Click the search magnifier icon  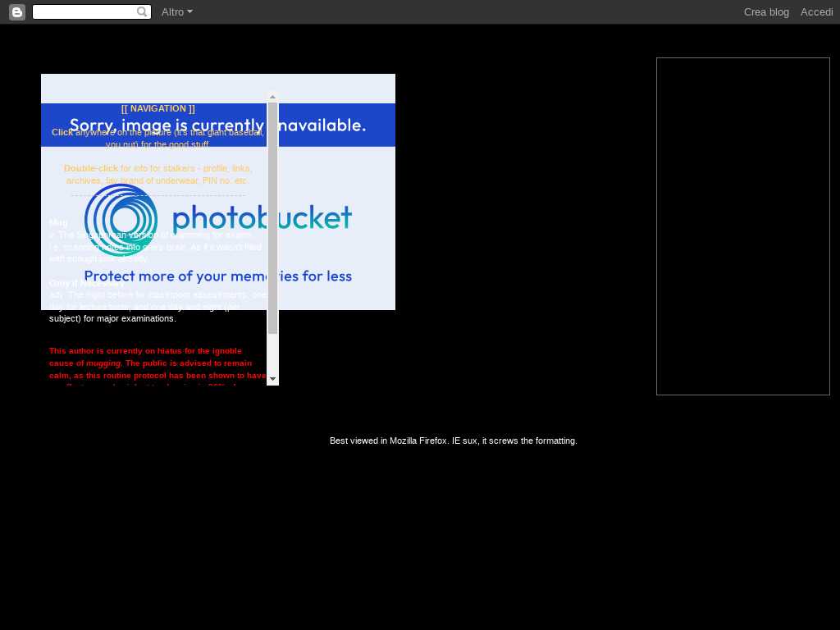click(x=142, y=12)
